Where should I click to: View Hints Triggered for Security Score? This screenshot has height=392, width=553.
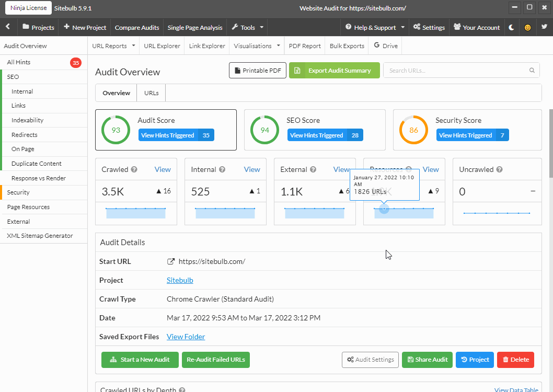pyautogui.click(x=473, y=135)
